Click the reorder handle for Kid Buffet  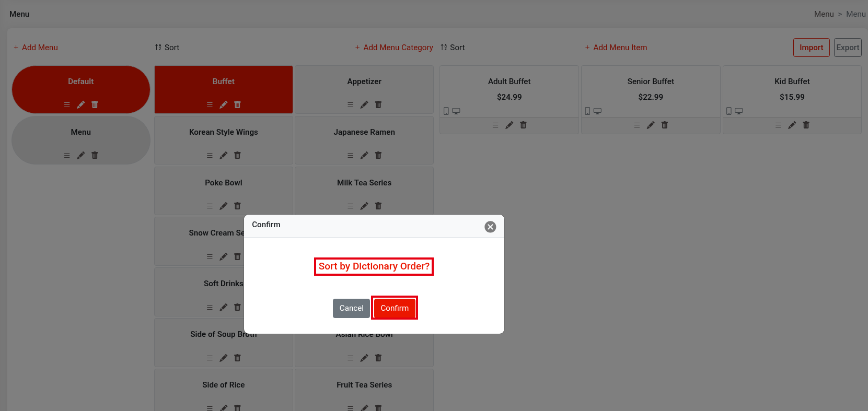(x=778, y=125)
